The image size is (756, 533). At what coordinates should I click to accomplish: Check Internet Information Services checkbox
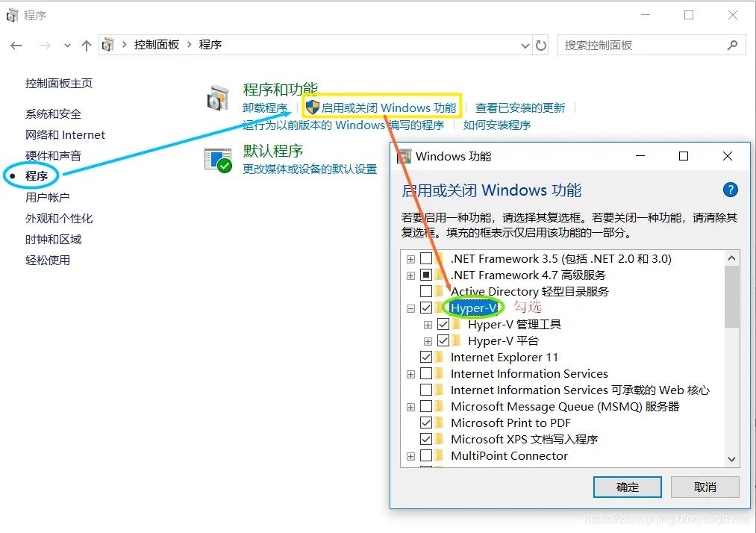click(x=426, y=373)
